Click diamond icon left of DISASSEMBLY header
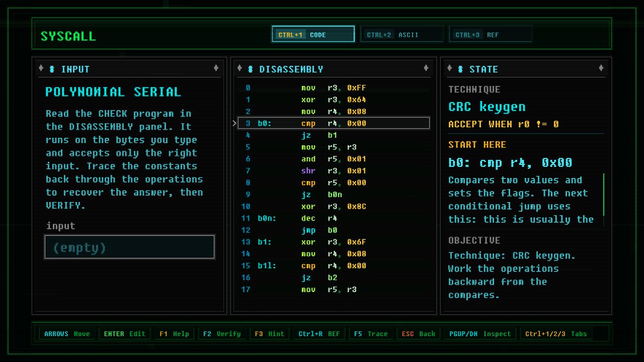The width and height of the screenshot is (644, 362). [239, 68]
